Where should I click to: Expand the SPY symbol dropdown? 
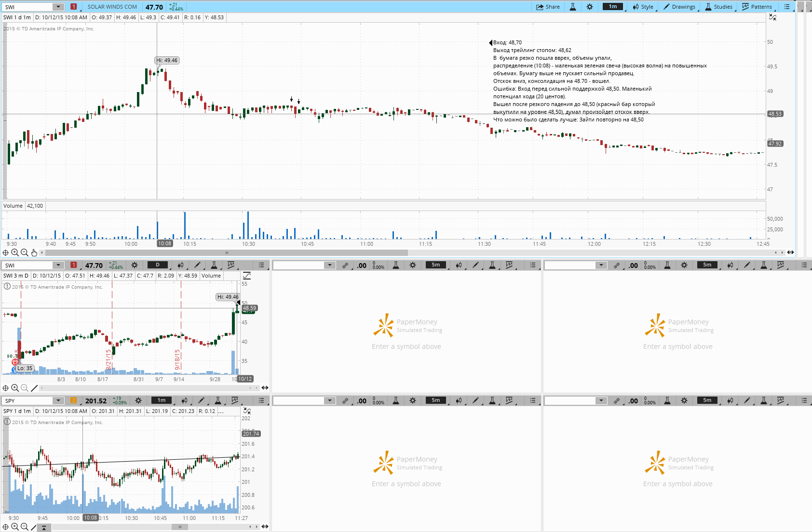[x=58, y=400]
